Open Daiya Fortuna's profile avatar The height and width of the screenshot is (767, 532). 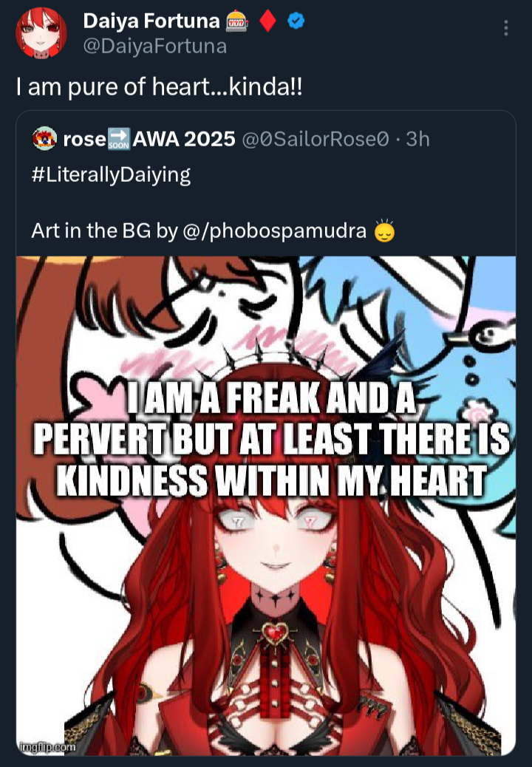tap(41, 33)
